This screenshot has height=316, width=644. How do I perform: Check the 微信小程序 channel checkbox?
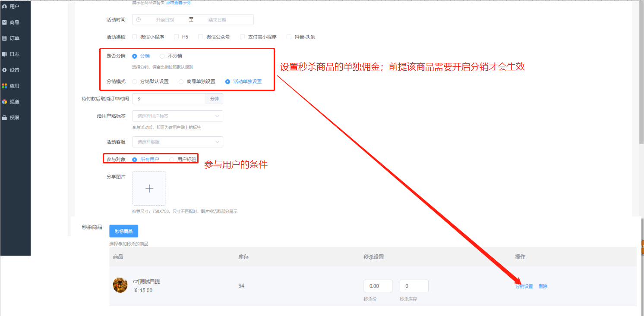[135, 37]
